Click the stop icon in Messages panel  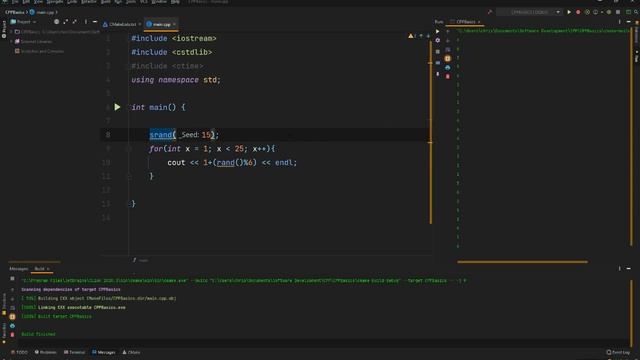point(12,278)
